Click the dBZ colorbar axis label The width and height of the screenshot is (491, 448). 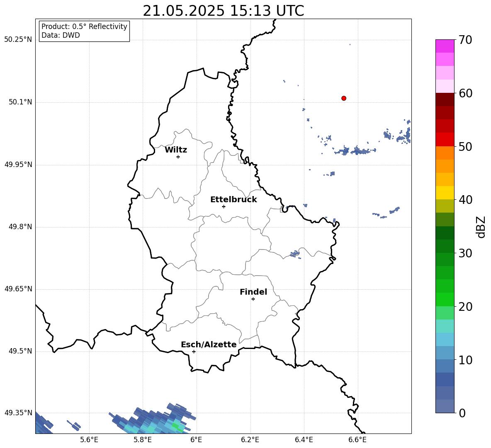(481, 227)
